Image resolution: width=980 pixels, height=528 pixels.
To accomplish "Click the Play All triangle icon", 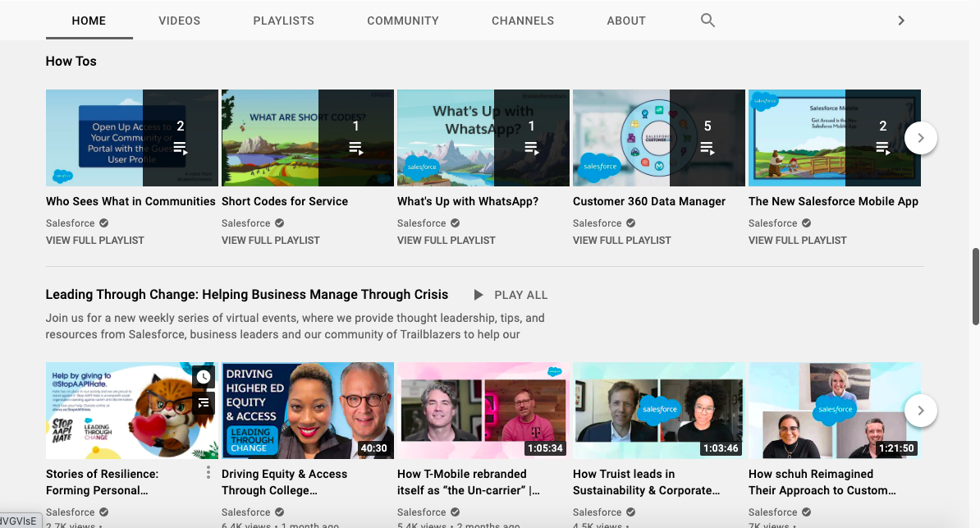I will tap(479, 295).
